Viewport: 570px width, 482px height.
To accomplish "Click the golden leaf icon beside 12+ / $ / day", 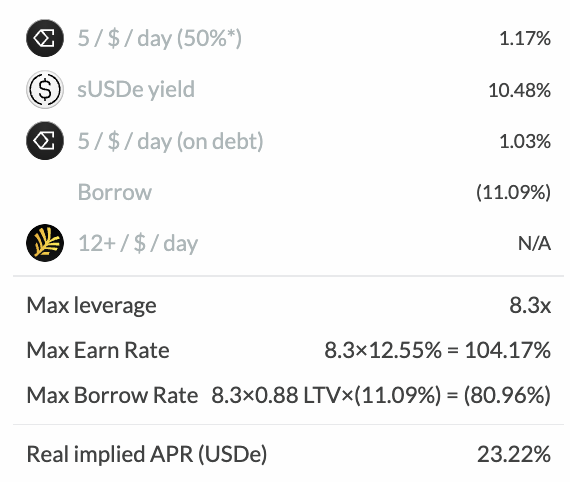I will click(x=45, y=243).
